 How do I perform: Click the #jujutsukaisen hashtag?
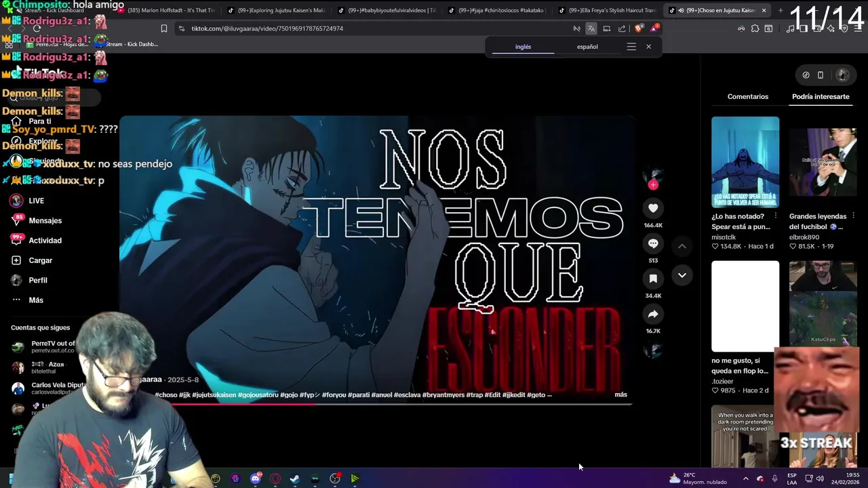(214, 394)
